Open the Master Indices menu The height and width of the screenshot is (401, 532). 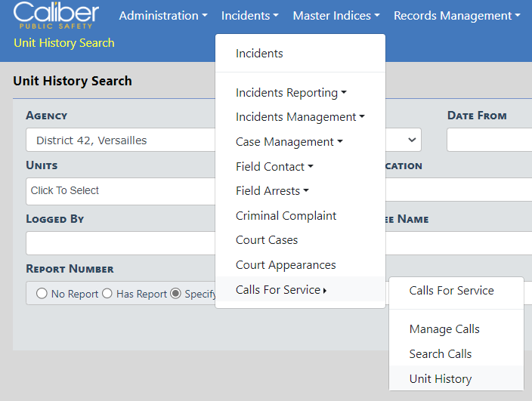[336, 16]
